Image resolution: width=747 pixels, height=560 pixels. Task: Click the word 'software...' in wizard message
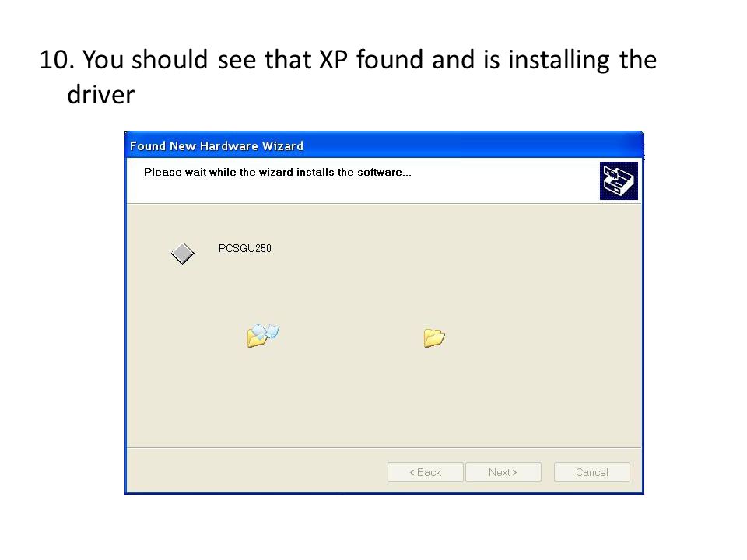tap(384, 172)
